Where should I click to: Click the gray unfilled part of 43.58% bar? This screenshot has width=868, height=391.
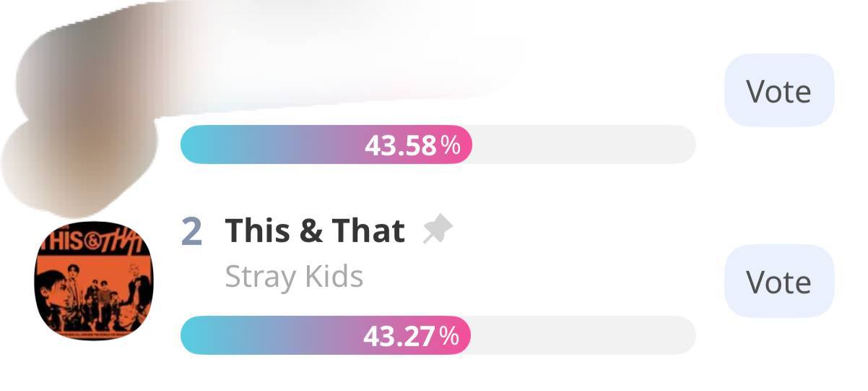[583, 145]
